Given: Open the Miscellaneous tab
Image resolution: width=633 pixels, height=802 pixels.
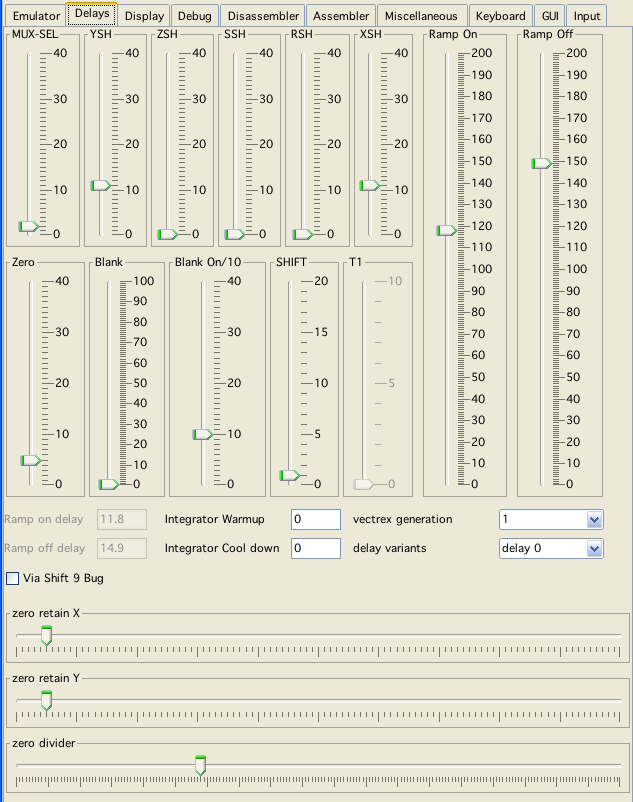Looking at the screenshot, I should point(422,16).
